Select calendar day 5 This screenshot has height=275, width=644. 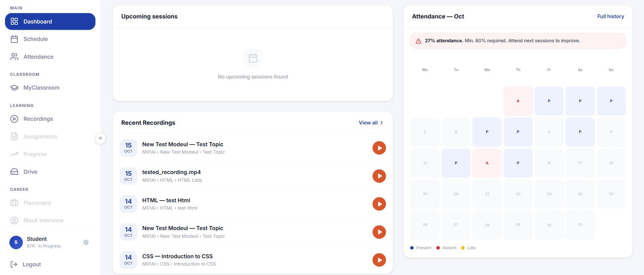pos(425,132)
